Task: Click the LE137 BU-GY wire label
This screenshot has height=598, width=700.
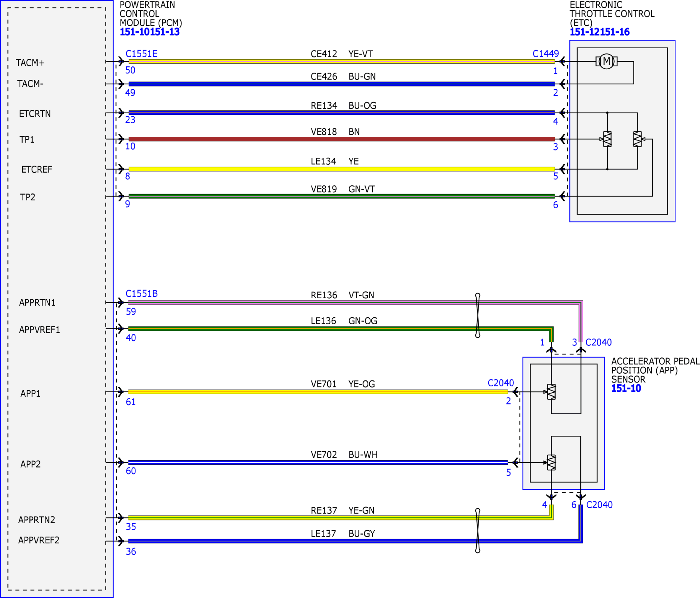Action: coord(342,534)
